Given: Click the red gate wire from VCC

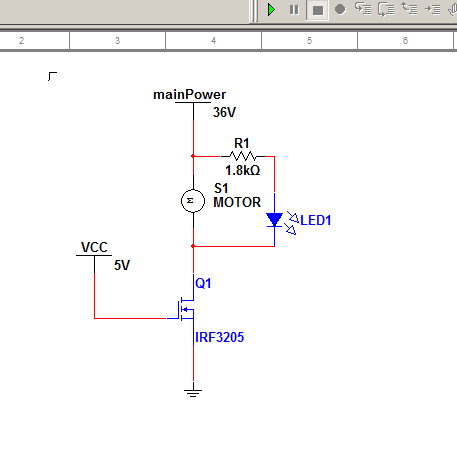Looking at the screenshot, I should point(130,318).
